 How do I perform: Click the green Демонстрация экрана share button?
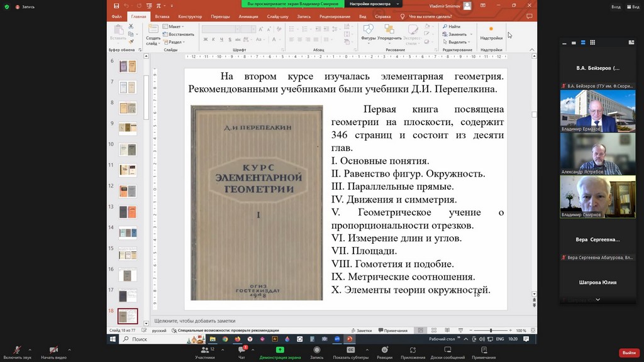[280, 351]
